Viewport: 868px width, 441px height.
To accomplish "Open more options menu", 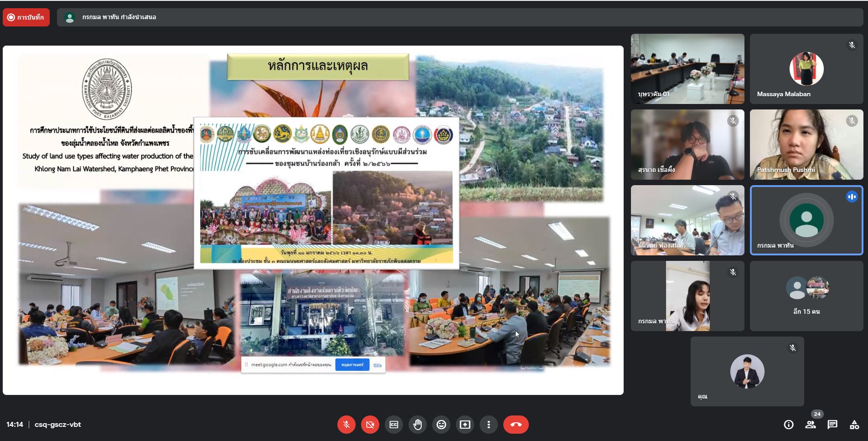I will [x=489, y=425].
